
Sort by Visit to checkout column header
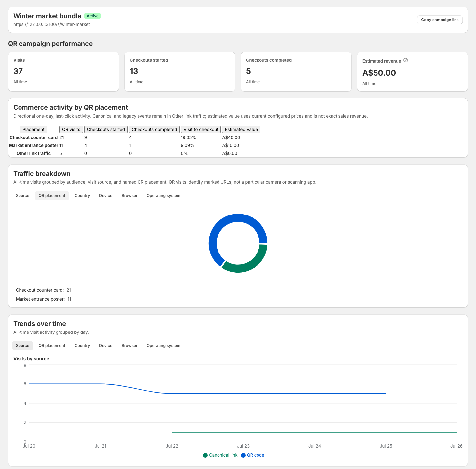(201, 129)
